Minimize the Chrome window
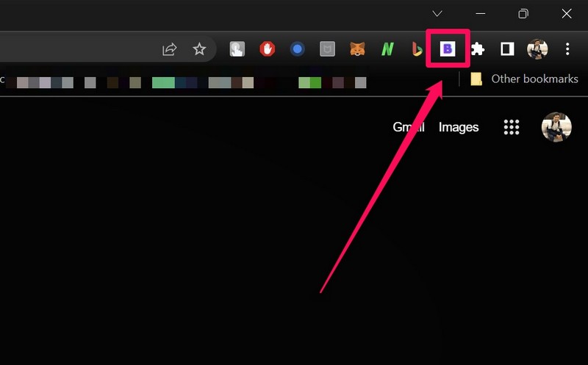Screen dimensions: 588x365 coord(481,14)
